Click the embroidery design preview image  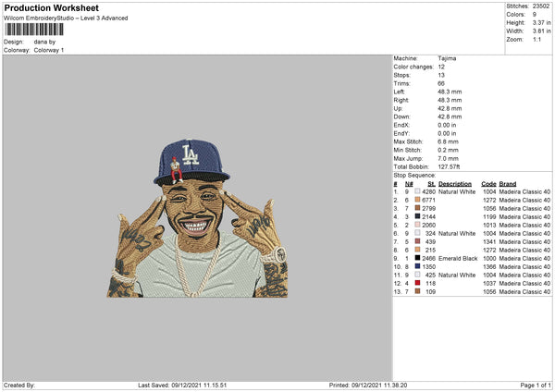pyautogui.click(x=198, y=218)
